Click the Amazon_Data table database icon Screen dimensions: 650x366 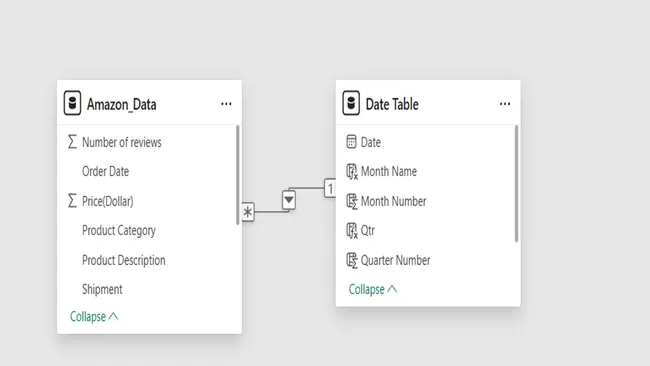pyautogui.click(x=72, y=103)
